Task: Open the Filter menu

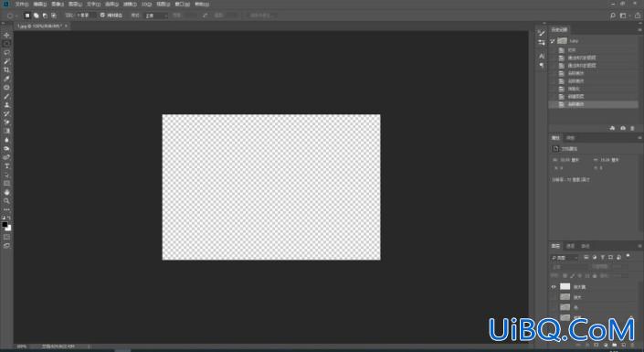Action: [x=130, y=4]
